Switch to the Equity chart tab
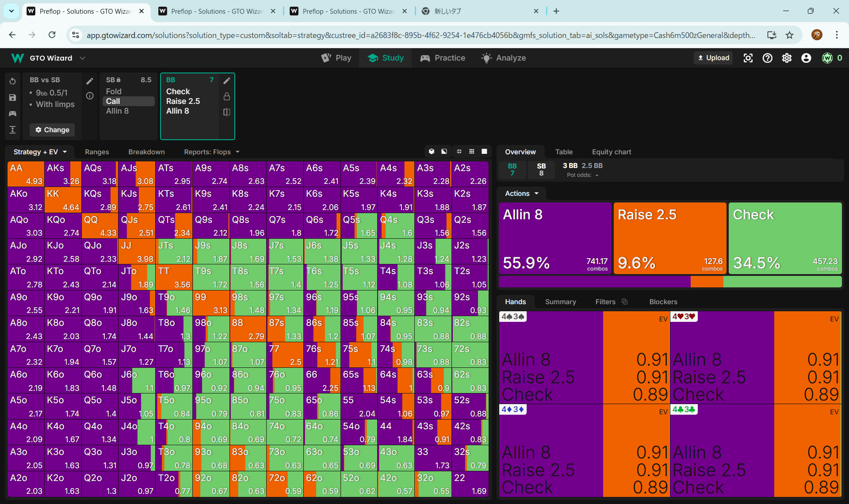 pyautogui.click(x=611, y=152)
